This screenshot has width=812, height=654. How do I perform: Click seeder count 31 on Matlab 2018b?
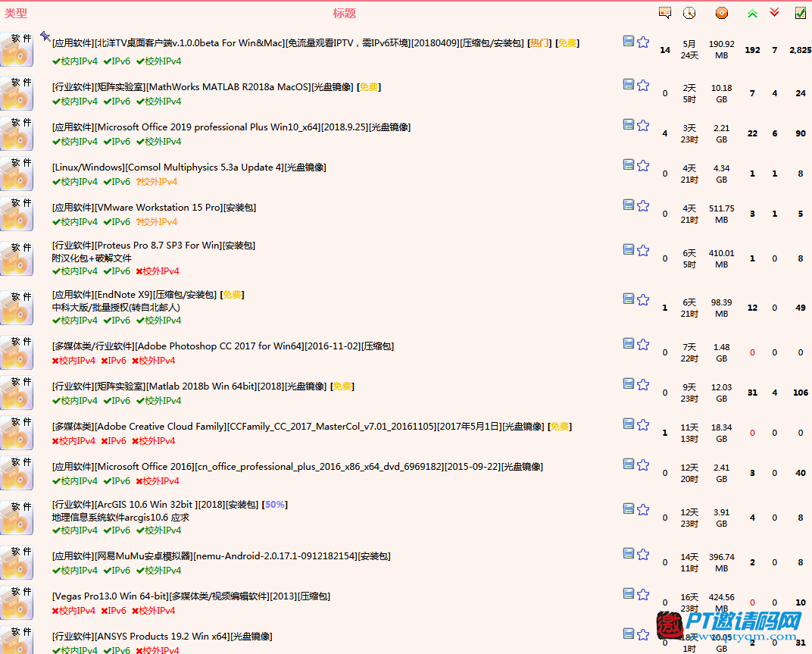pos(752,393)
